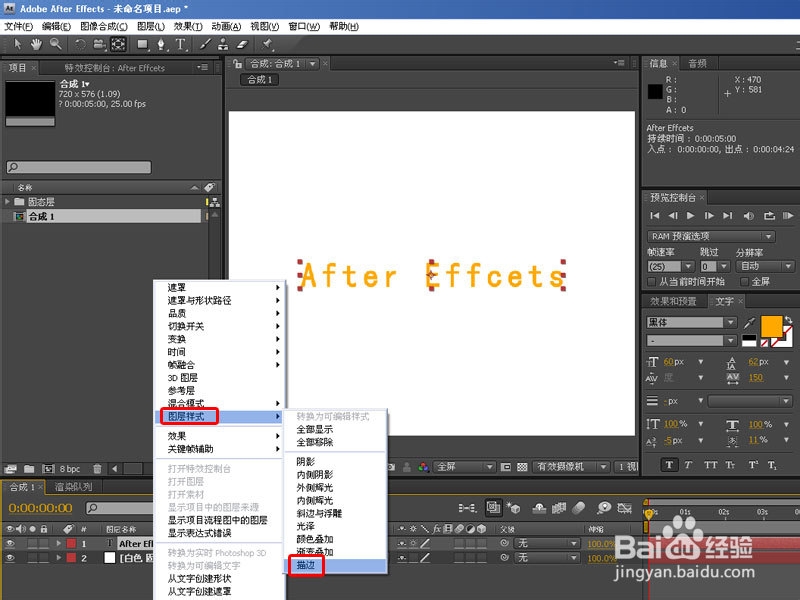Viewport: 800px width, 600px height.
Task: Click the Small Caps Tt button
Action: [730, 465]
